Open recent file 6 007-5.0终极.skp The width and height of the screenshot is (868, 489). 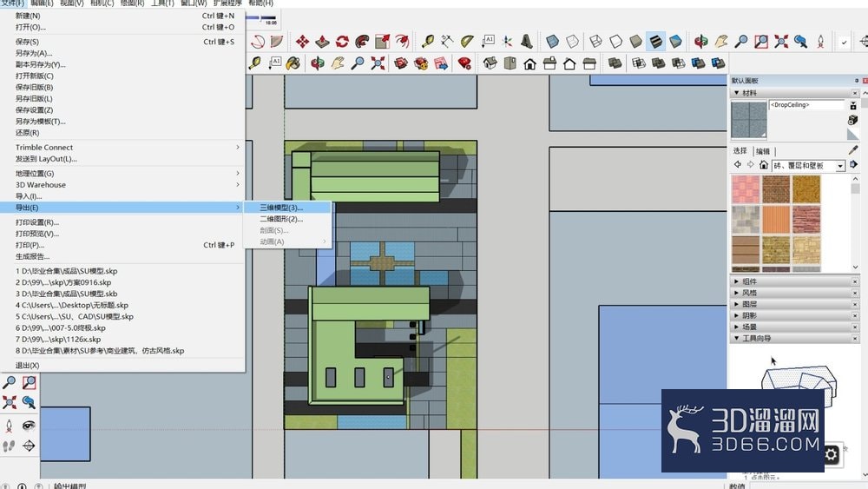tap(122, 327)
